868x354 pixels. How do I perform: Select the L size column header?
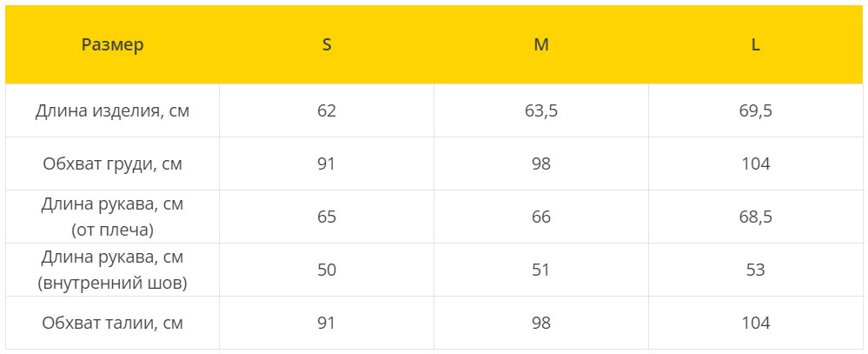(756, 45)
